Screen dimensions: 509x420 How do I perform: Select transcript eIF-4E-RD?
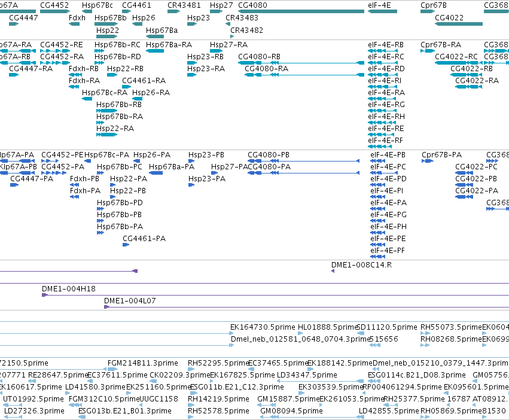[386, 69]
